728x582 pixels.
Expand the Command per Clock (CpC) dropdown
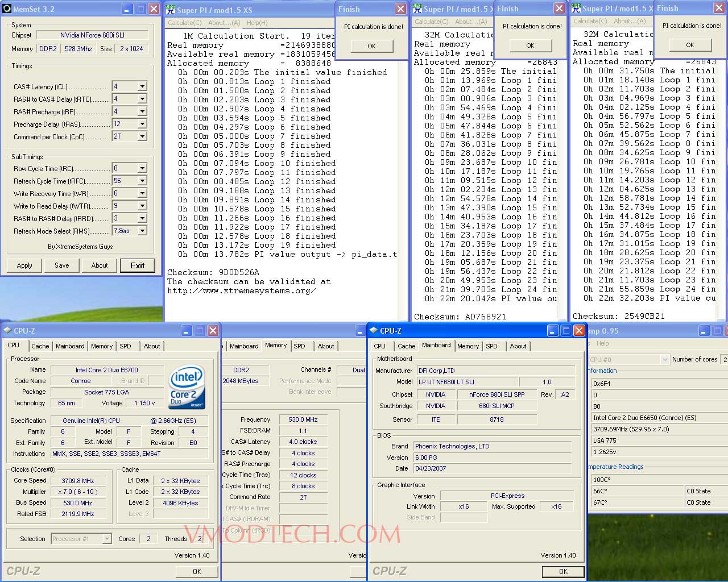[x=142, y=136]
